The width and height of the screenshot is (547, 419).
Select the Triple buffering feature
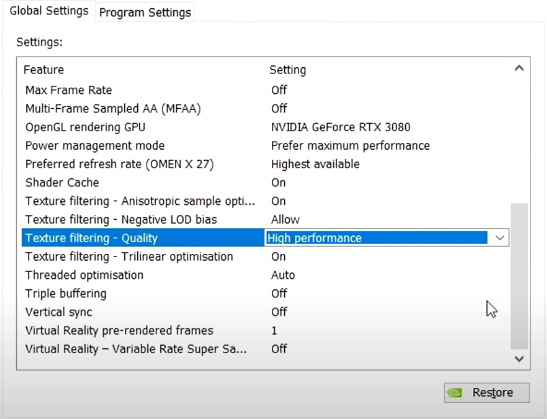pyautogui.click(x=66, y=293)
